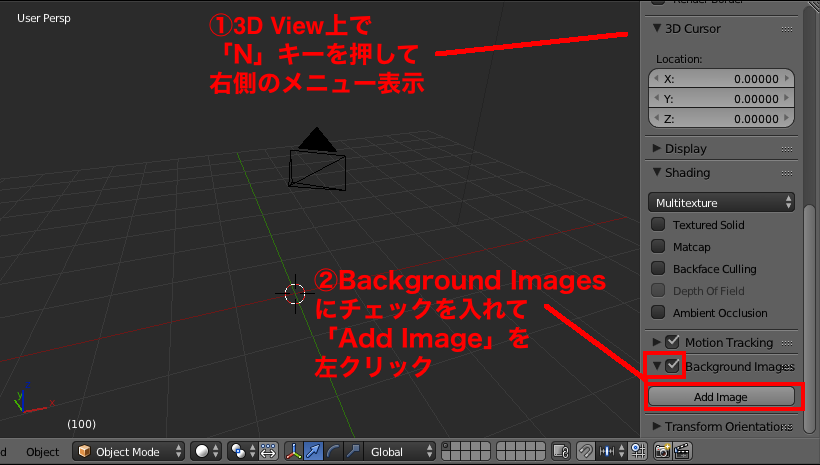Uncheck the Background Images checkbox
The height and width of the screenshot is (465, 820).
pyautogui.click(x=673, y=366)
